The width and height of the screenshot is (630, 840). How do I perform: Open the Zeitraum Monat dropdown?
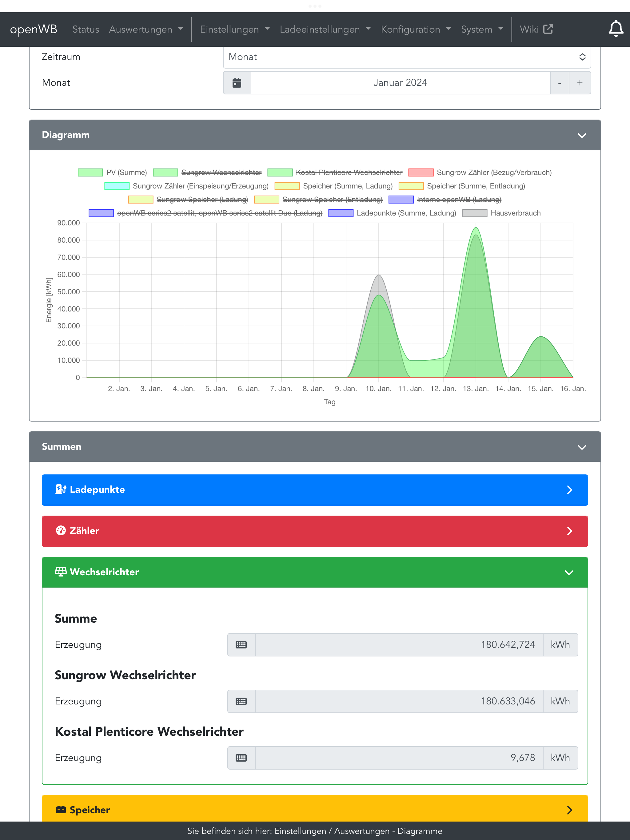pyautogui.click(x=407, y=57)
